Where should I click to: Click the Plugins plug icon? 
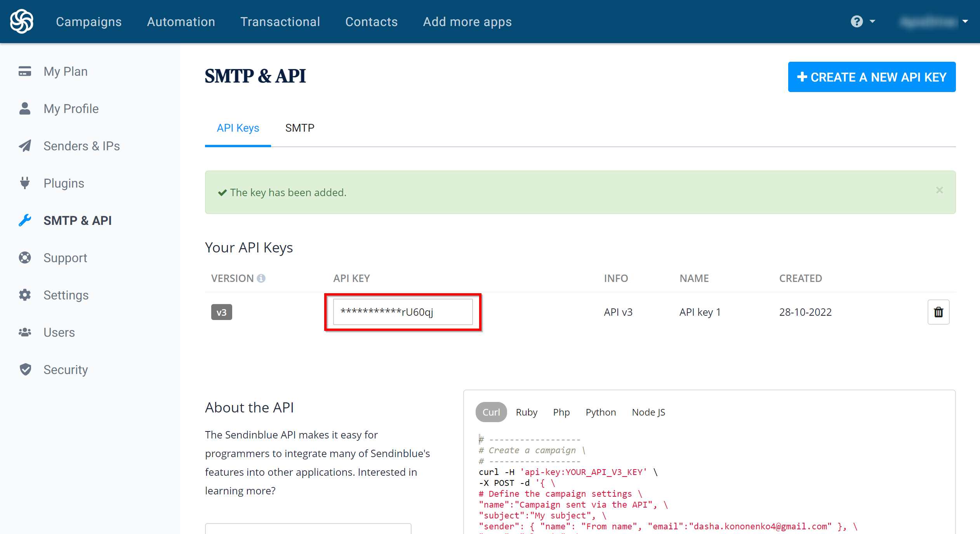point(25,183)
